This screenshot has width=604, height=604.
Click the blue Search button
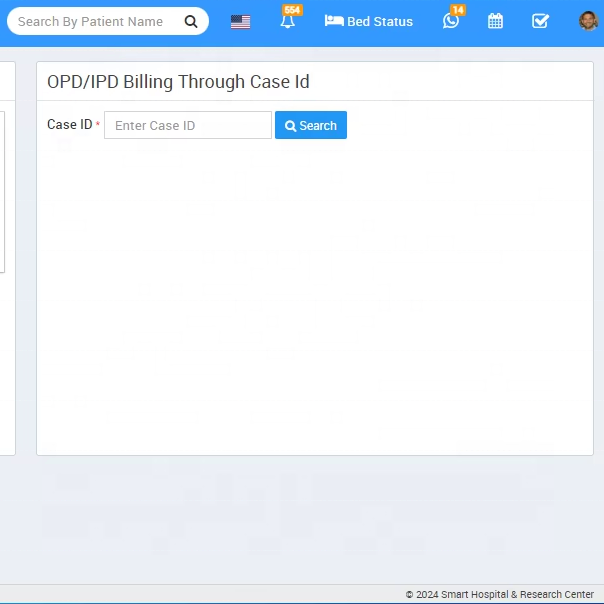click(311, 125)
